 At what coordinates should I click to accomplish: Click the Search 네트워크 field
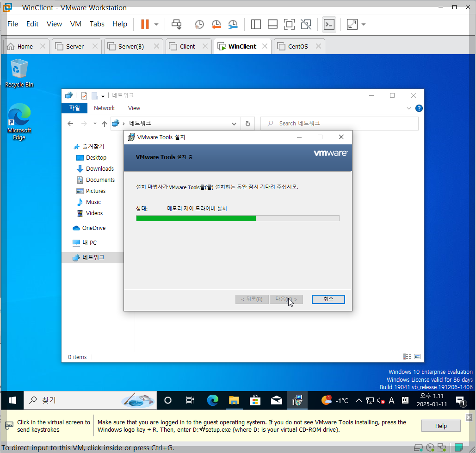pyautogui.click(x=340, y=123)
